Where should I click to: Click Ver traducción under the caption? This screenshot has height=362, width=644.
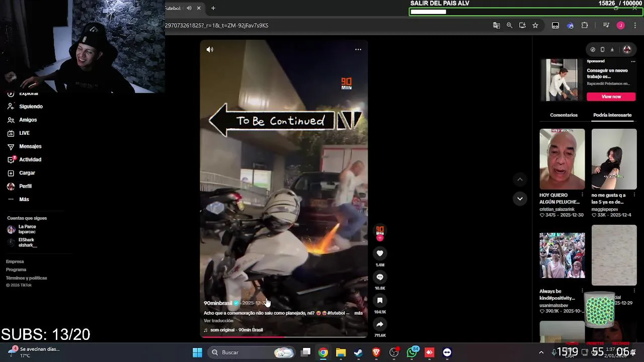(218, 321)
